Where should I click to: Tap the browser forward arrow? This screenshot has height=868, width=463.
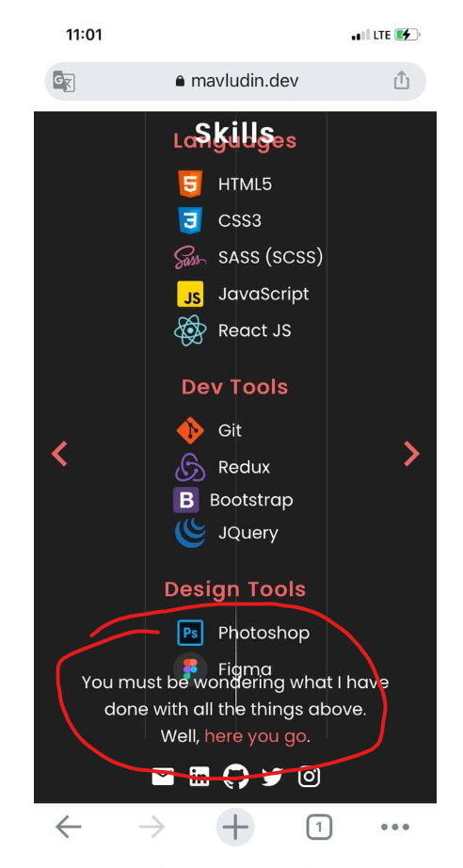pyautogui.click(x=152, y=828)
